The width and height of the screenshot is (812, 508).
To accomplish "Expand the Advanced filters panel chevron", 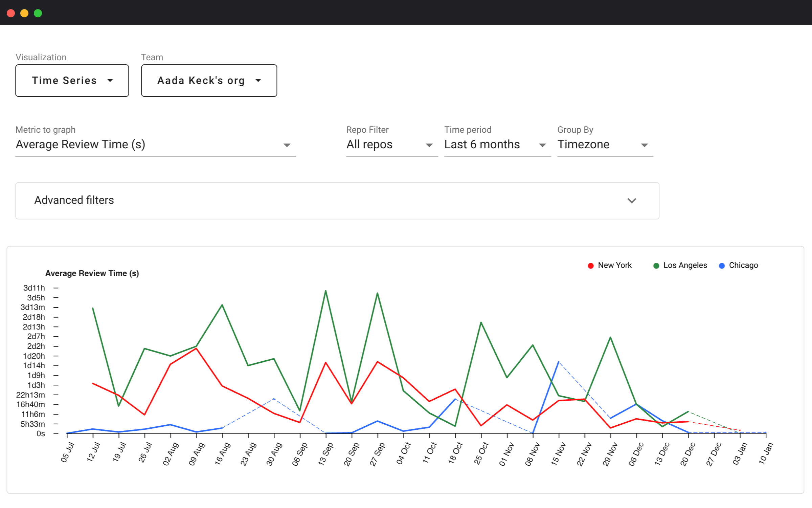I will pos(631,200).
